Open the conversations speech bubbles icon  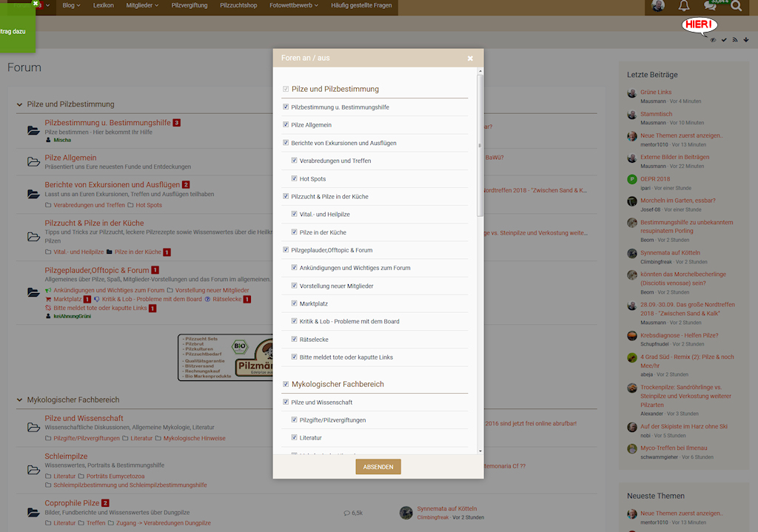click(711, 7)
